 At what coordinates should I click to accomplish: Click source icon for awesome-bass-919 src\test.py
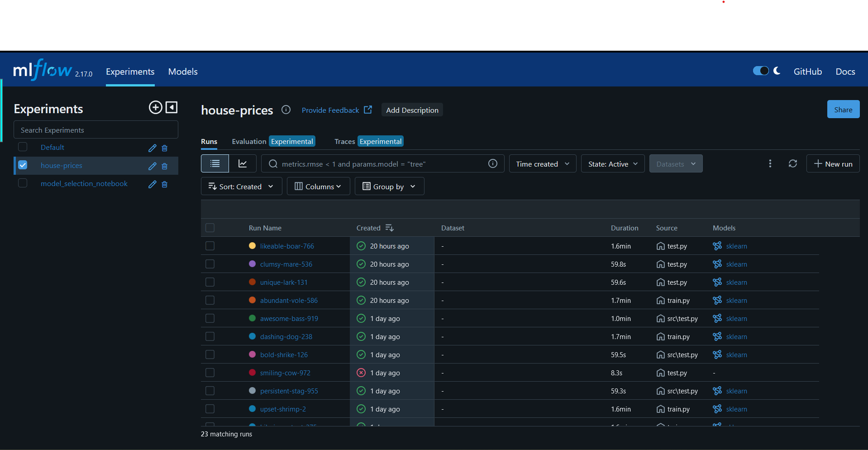point(661,318)
